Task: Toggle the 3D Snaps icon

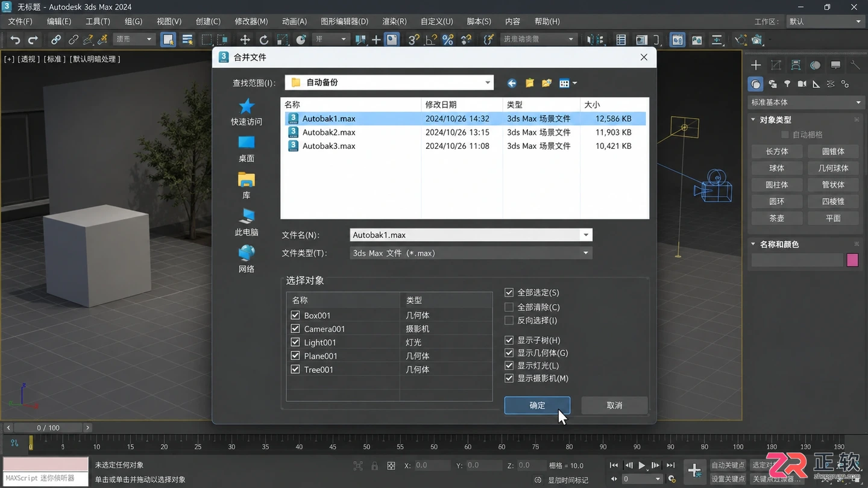Action: click(414, 40)
